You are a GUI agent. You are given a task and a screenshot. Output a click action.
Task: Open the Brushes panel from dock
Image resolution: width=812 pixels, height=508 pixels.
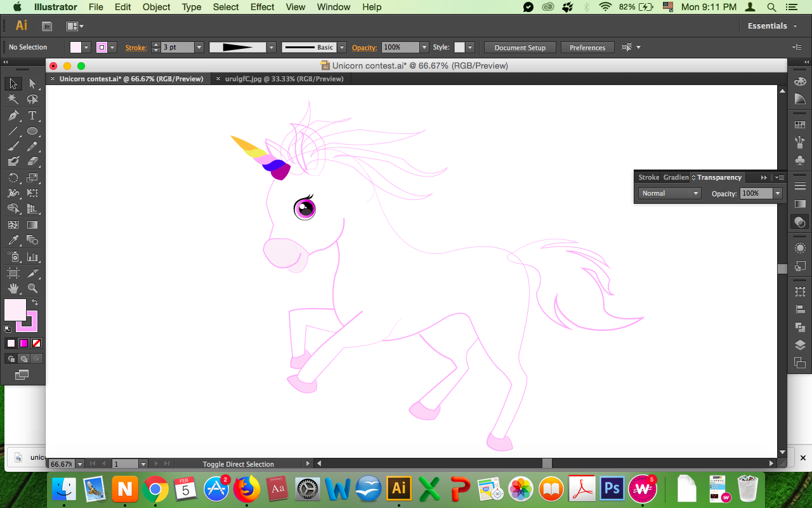[800, 142]
